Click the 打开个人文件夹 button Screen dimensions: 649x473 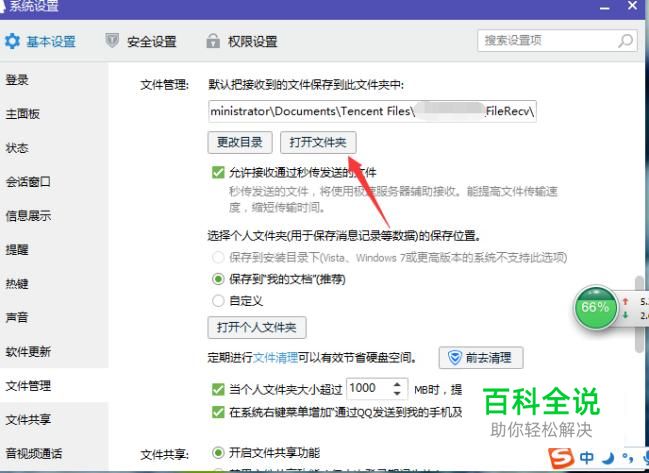pyautogui.click(x=257, y=327)
